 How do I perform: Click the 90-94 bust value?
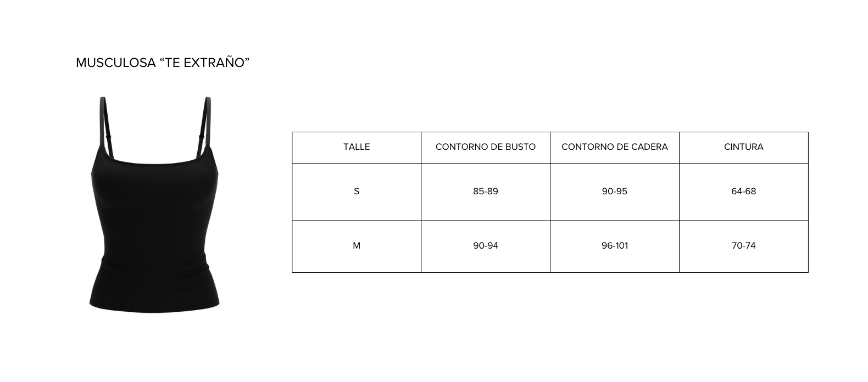tap(486, 246)
